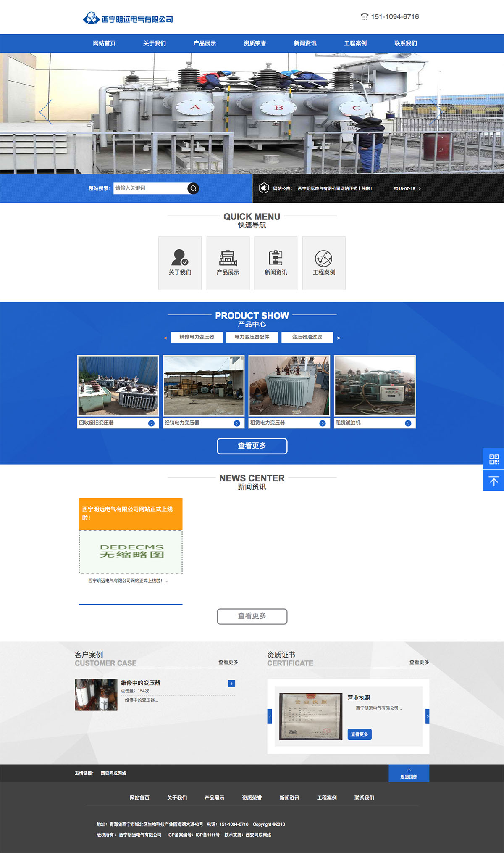Screen dimensions: 504x853
Task: Click 查看更多 link in the customer case header
Action: (228, 662)
